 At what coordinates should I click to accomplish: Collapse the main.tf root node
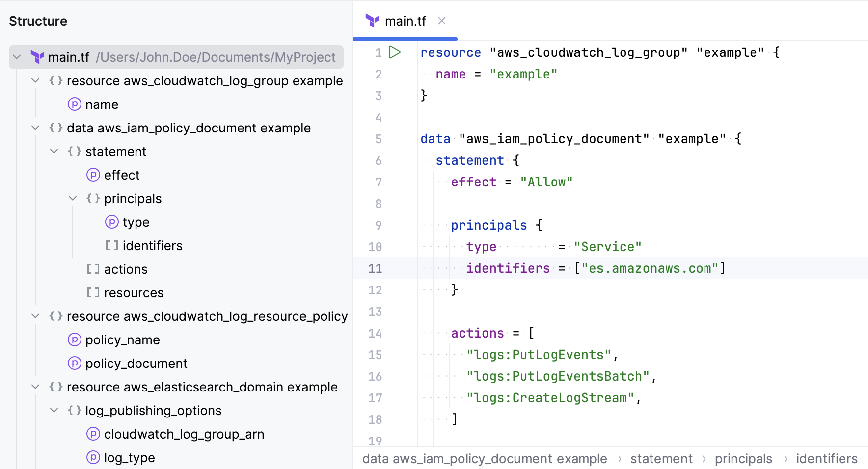click(17, 57)
